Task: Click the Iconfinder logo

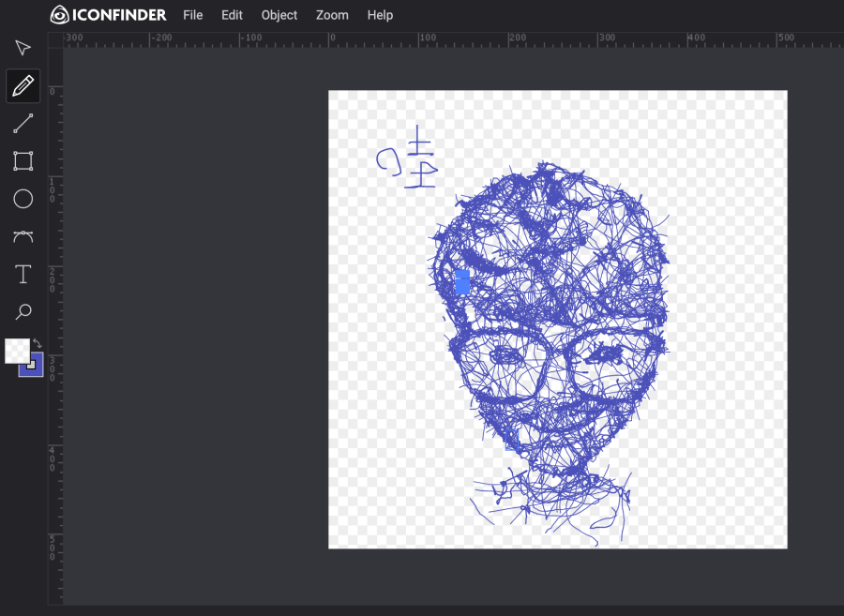Action: [x=108, y=15]
